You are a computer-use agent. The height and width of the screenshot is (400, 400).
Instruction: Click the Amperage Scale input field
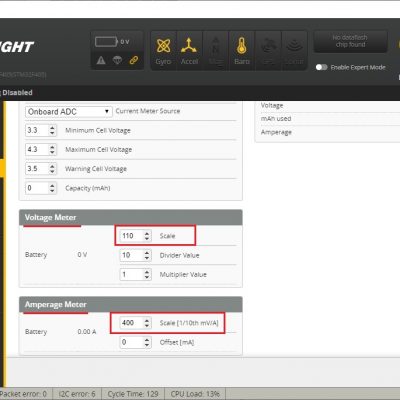coord(135,323)
